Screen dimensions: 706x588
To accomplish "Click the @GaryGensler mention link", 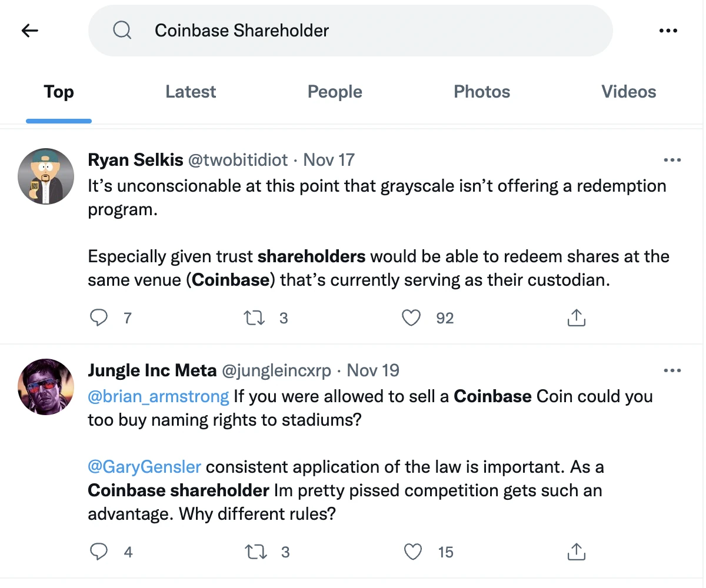I will click(x=144, y=467).
